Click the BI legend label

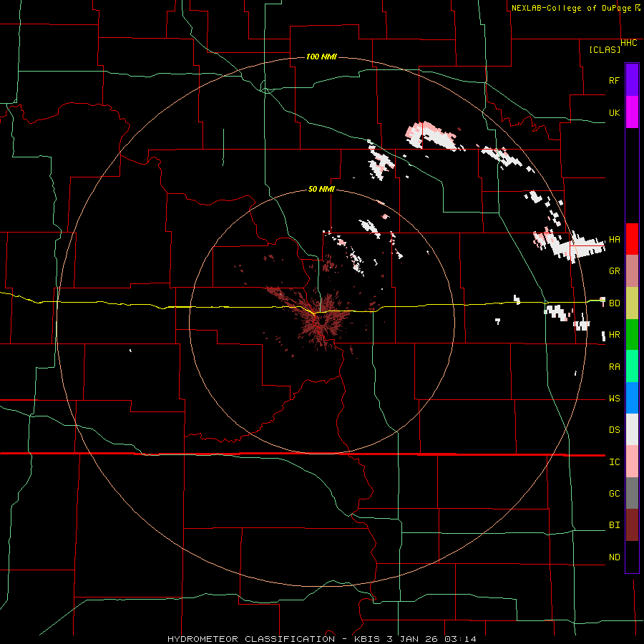tap(614, 525)
